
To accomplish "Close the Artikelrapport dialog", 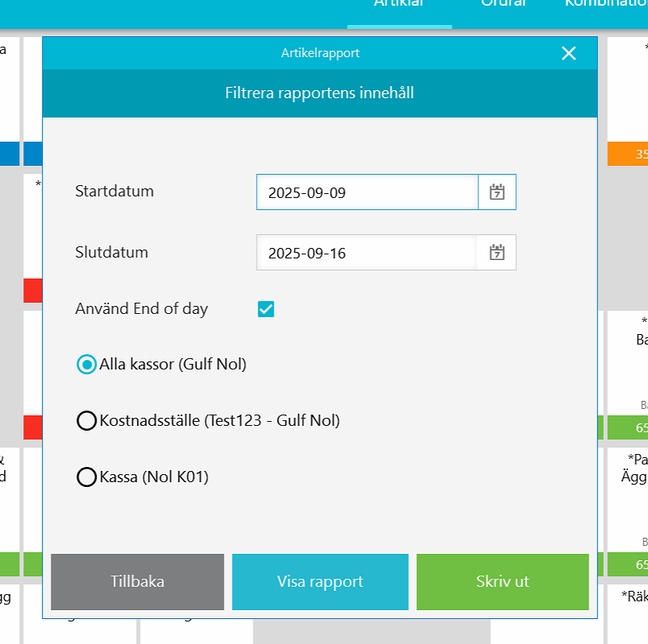I will click(568, 53).
